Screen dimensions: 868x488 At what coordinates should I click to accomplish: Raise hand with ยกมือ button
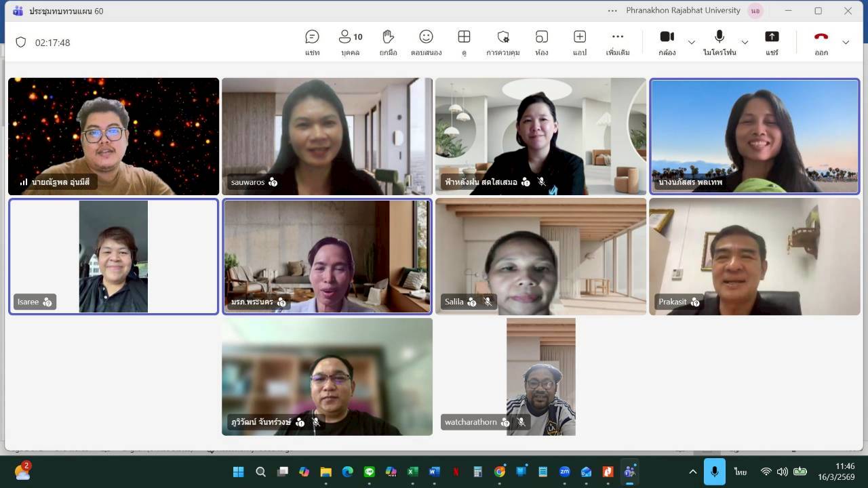pos(388,42)
